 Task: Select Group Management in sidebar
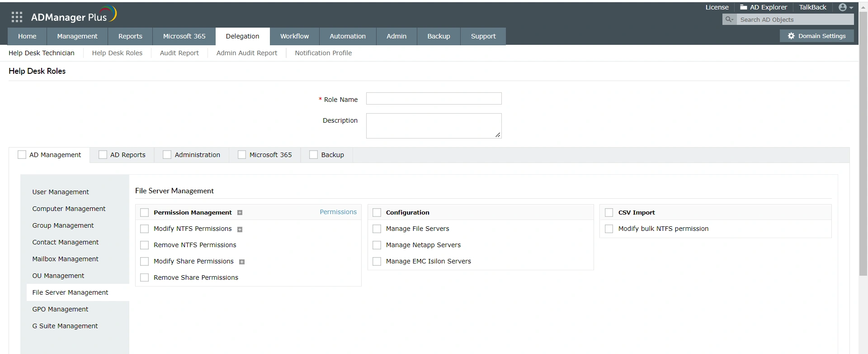coord(63,225)
